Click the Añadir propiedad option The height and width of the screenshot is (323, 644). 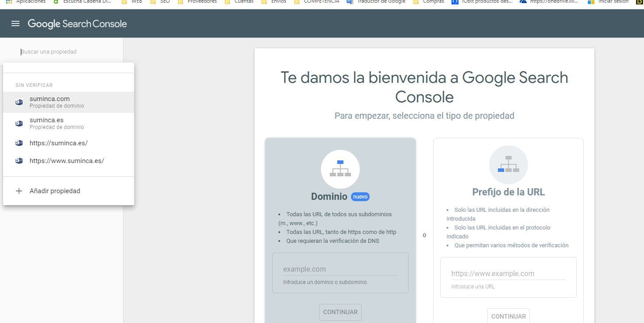69,191
